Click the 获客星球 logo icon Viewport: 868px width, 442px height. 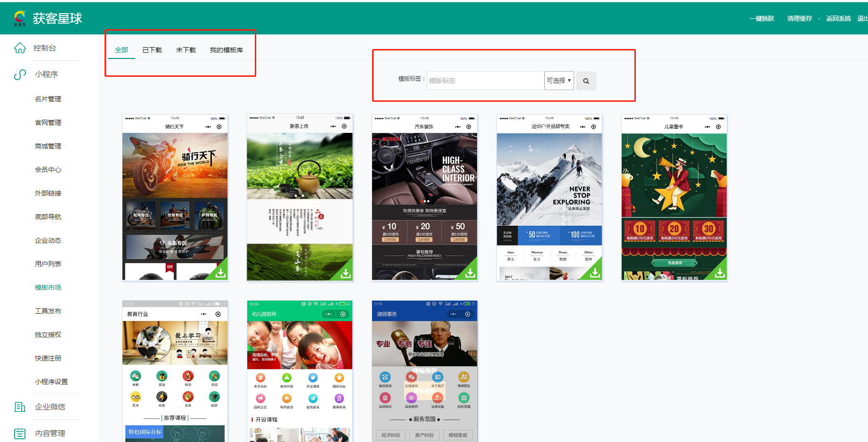[20, 18]
